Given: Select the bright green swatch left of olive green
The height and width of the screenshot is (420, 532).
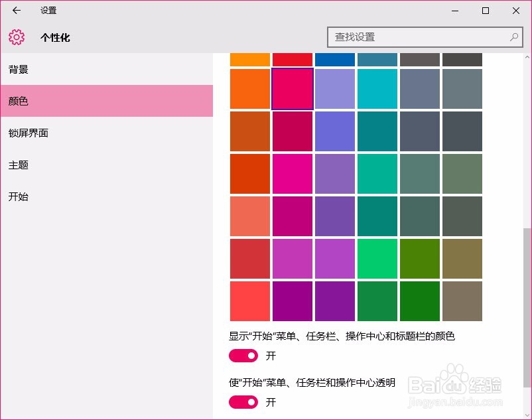Looking at the screenshot, I should [377, 259].
